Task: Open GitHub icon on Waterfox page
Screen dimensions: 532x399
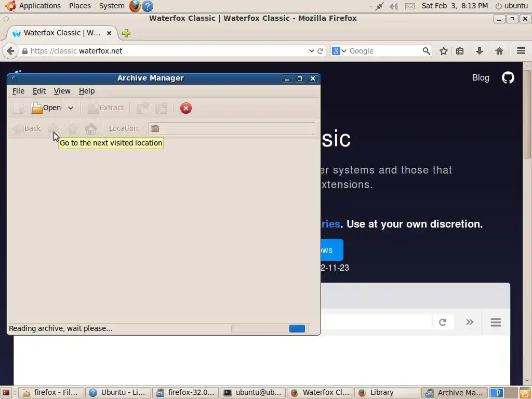Action: coord(508,78)
